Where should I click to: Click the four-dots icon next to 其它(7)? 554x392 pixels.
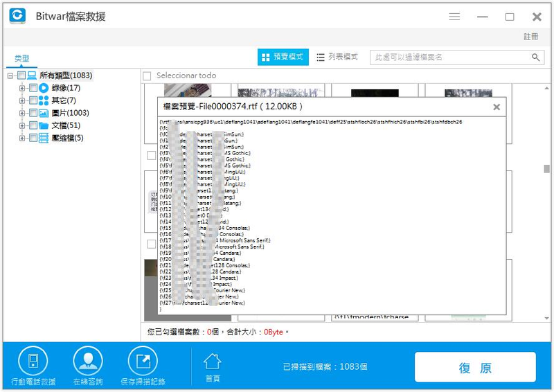coord(44,100)
